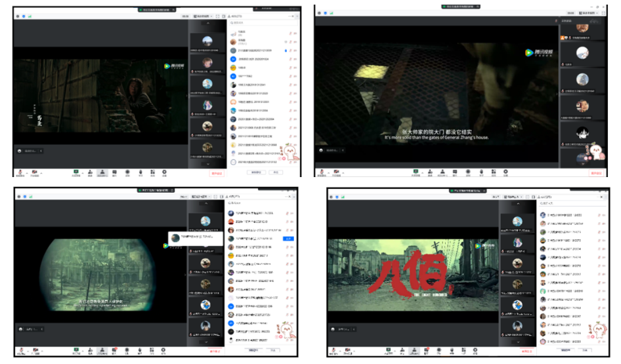Click red end meeting button in woman-by-wall window
This screenshot has height=364, width=621.
(217, 173)
